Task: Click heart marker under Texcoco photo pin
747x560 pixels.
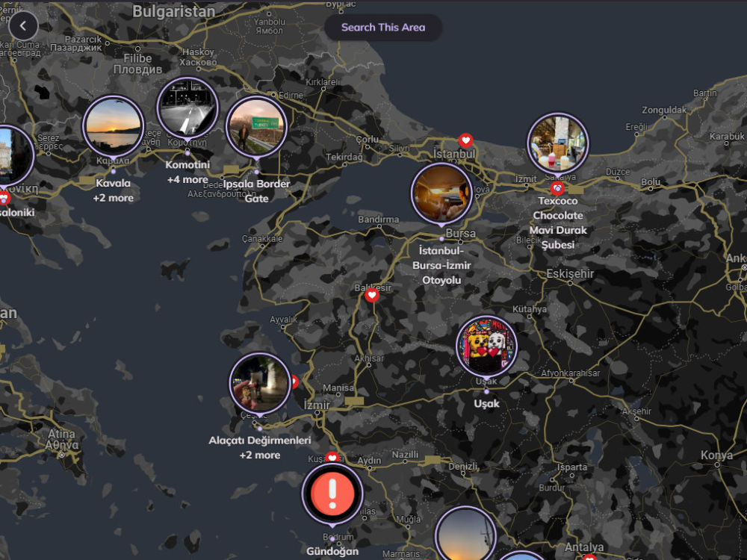Action: pyautogui.click(x=557, y=188)
